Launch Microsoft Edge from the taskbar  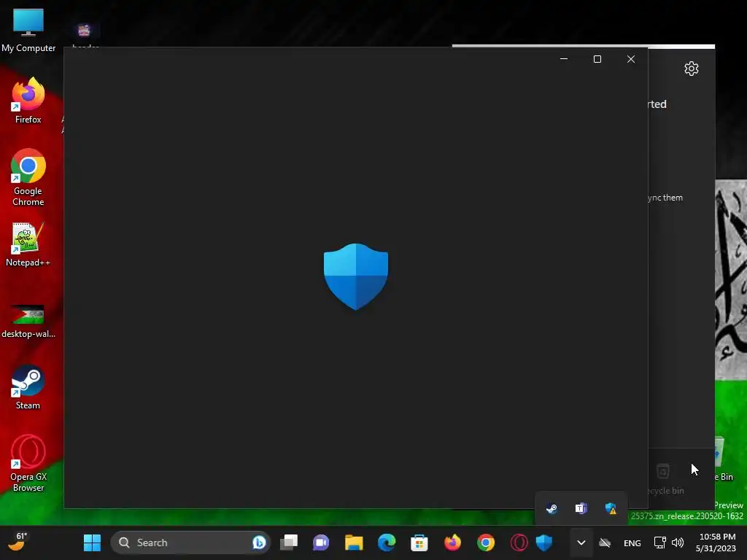(x=387, y=542)
